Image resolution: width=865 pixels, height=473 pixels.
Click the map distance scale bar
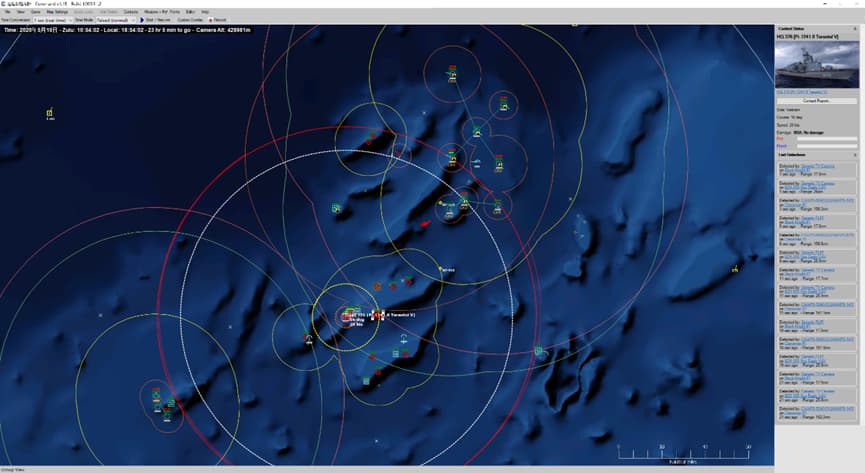684,454
